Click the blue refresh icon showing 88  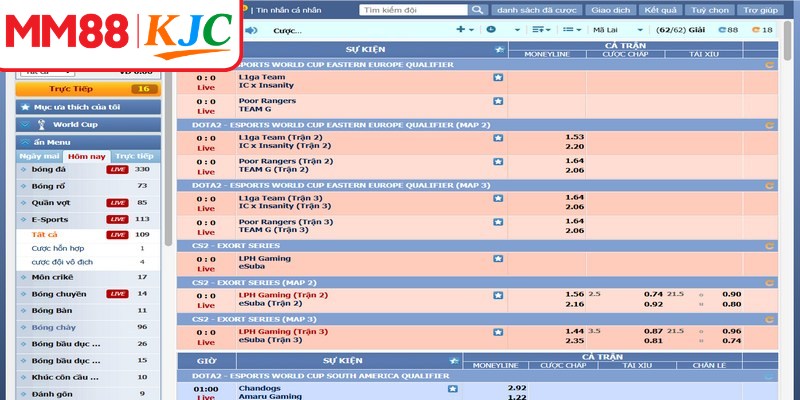click(x=728, y=30)
